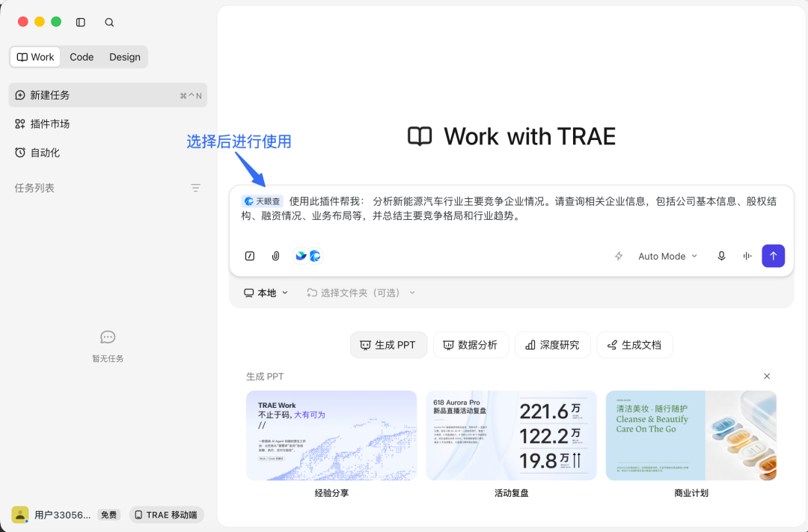Click the user avatar icon

20,515
